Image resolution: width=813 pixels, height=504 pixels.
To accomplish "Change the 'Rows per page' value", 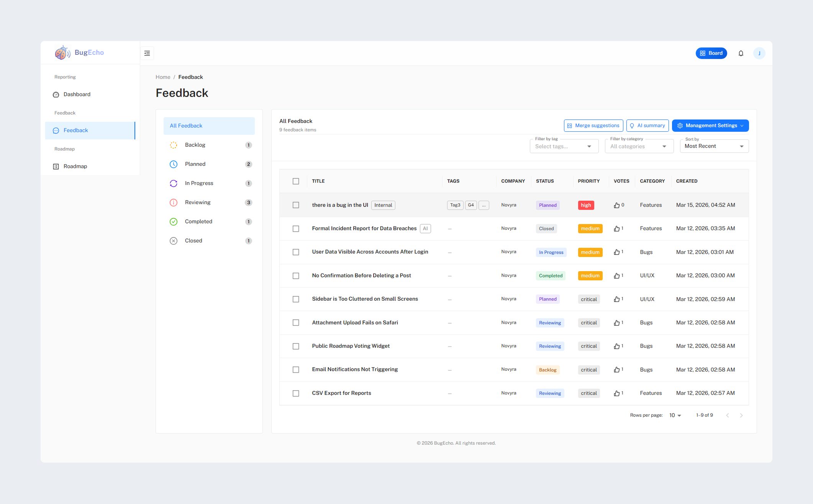I will 675,415.
